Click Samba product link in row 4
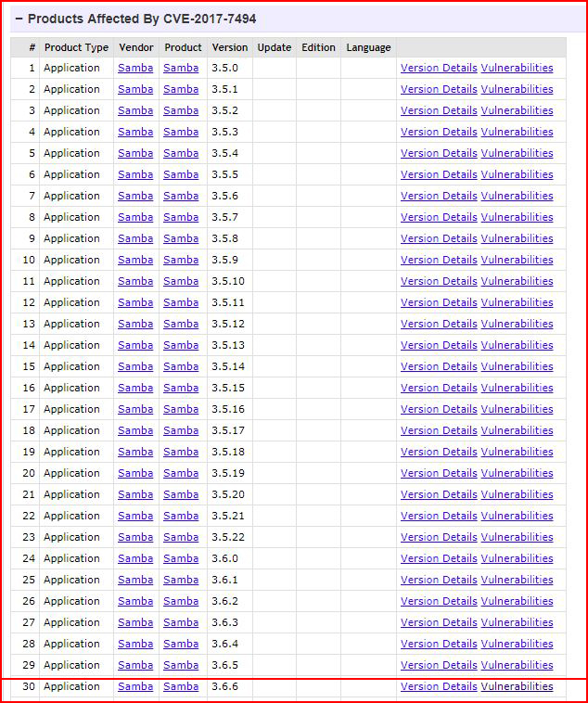Viewport: 588px width, 703px height. point(181,132)
